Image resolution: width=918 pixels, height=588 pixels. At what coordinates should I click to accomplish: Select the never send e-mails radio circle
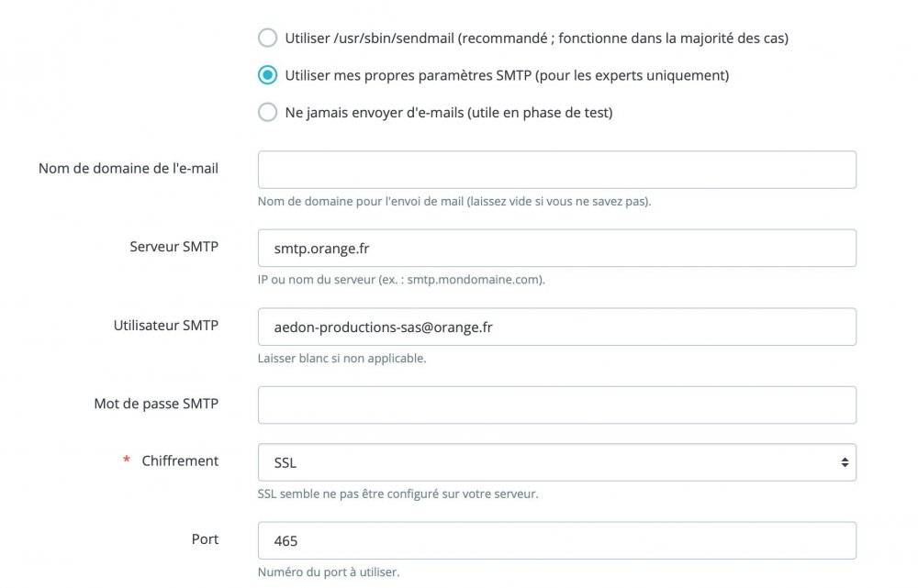pyautogui.click(x=267, y=113)
